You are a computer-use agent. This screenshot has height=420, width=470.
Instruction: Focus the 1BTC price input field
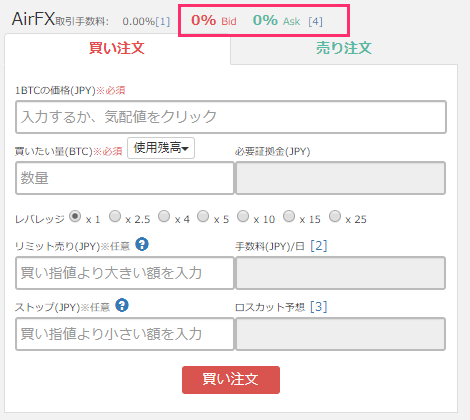[x=231, y=117]
